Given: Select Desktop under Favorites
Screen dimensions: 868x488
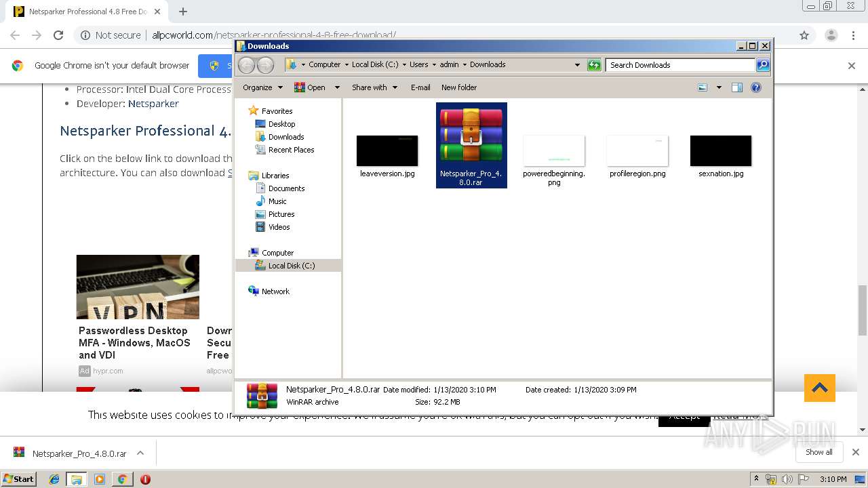Looking at the screenshot, I should [x=281, y=124].
